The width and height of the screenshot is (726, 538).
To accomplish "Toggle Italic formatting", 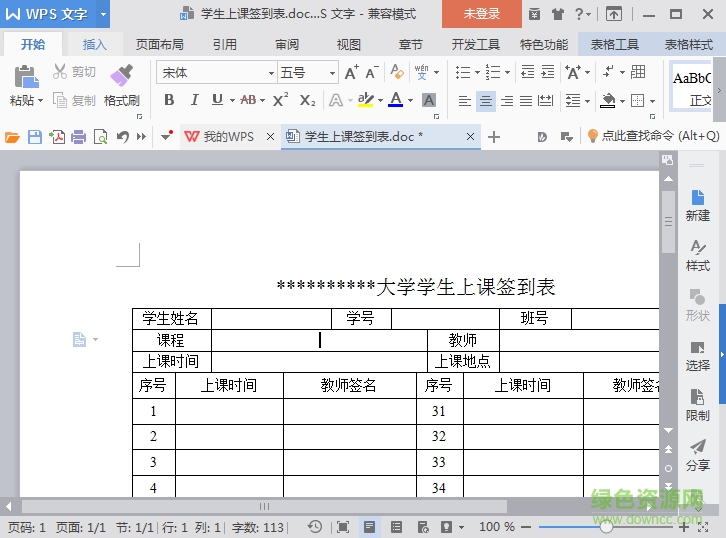I will pos(195,100).
